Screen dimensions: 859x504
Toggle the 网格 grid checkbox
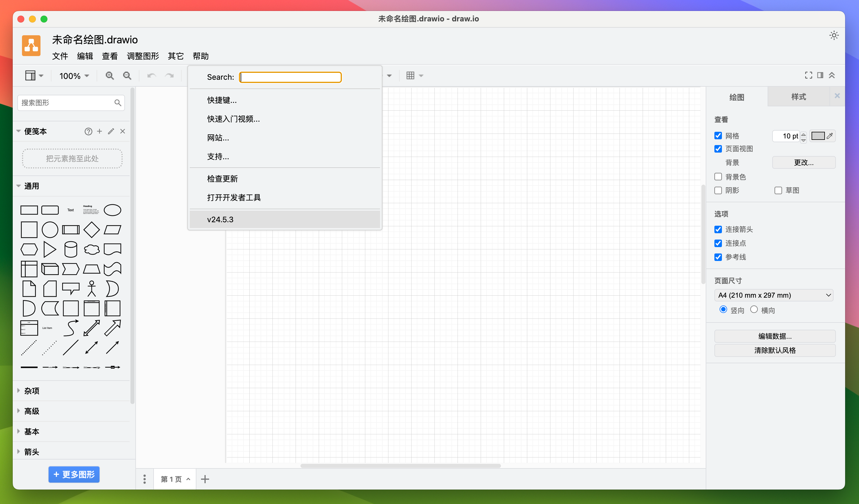718,136
